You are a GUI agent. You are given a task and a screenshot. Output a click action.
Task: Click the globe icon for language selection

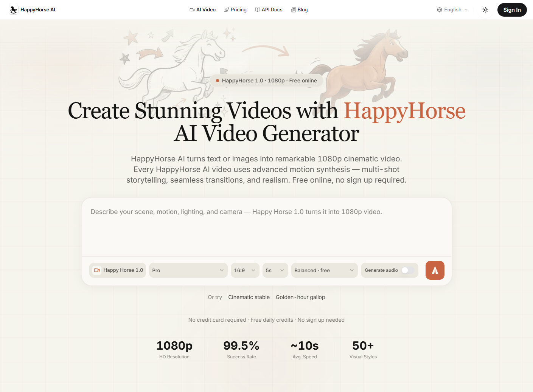(x=440, y=9)
